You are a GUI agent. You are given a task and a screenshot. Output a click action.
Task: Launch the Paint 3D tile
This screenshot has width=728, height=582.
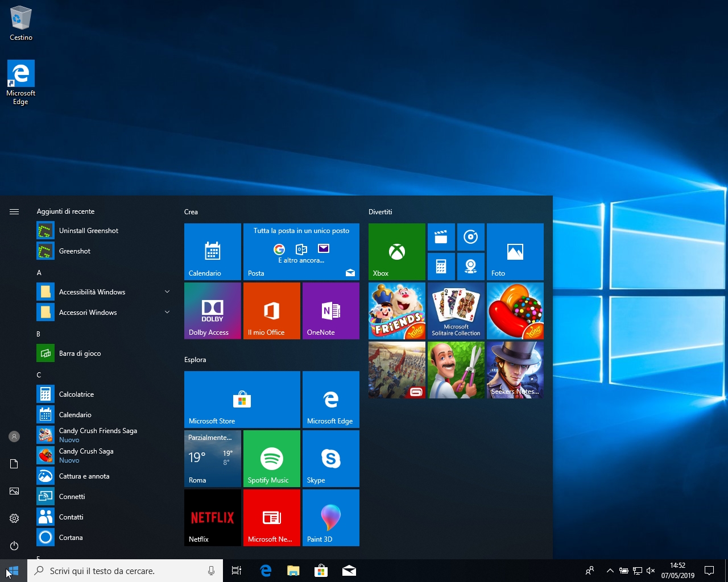(331, 518)
